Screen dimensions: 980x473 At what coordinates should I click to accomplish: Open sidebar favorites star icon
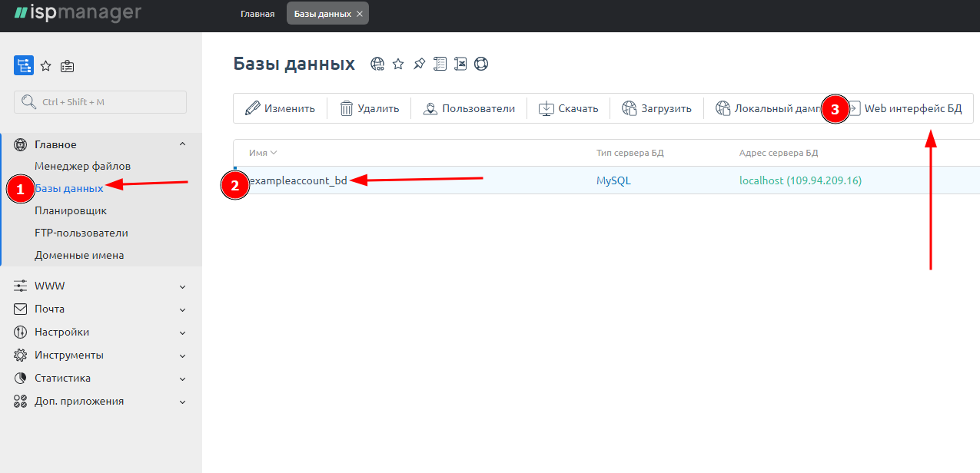point(46,66)
